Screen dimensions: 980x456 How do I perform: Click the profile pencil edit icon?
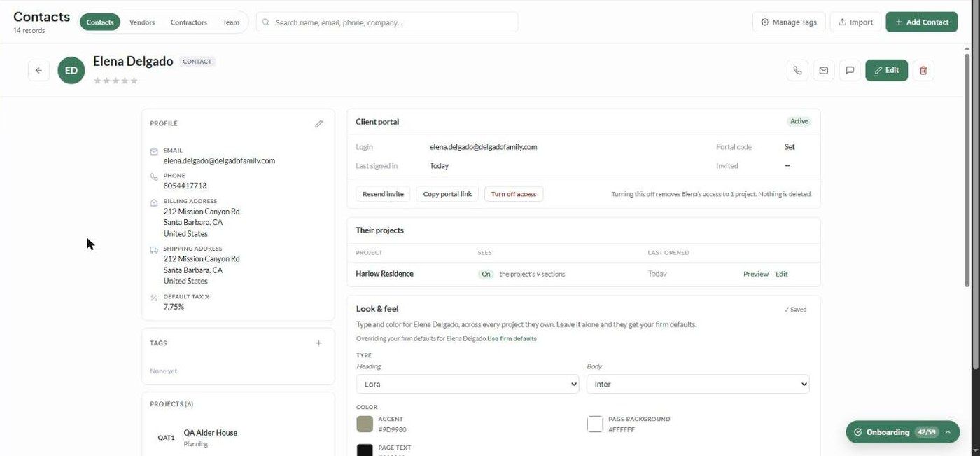(x=318, y=124)
